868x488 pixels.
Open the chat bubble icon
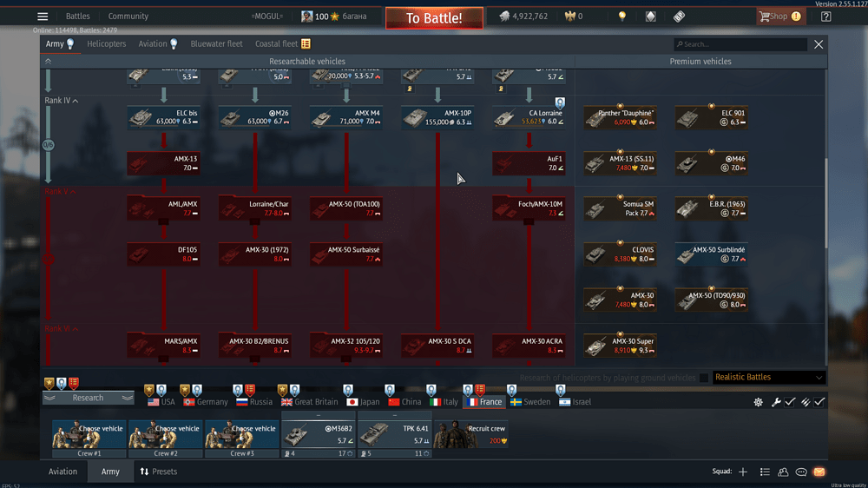pos(801,472)
